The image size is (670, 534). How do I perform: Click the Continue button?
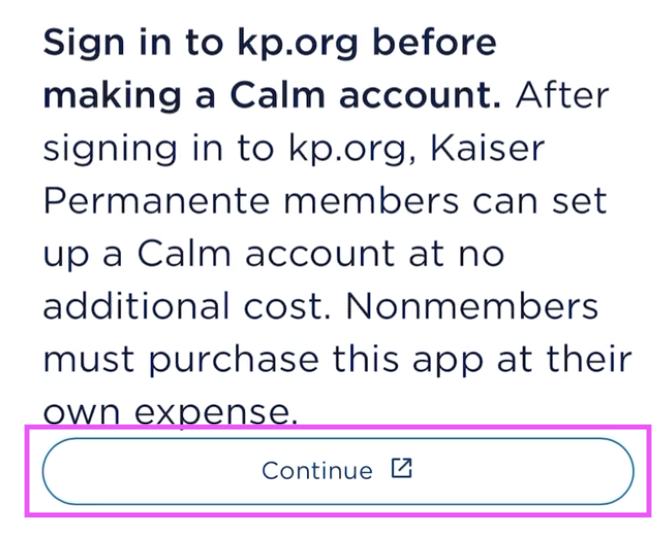pos(337,470)
